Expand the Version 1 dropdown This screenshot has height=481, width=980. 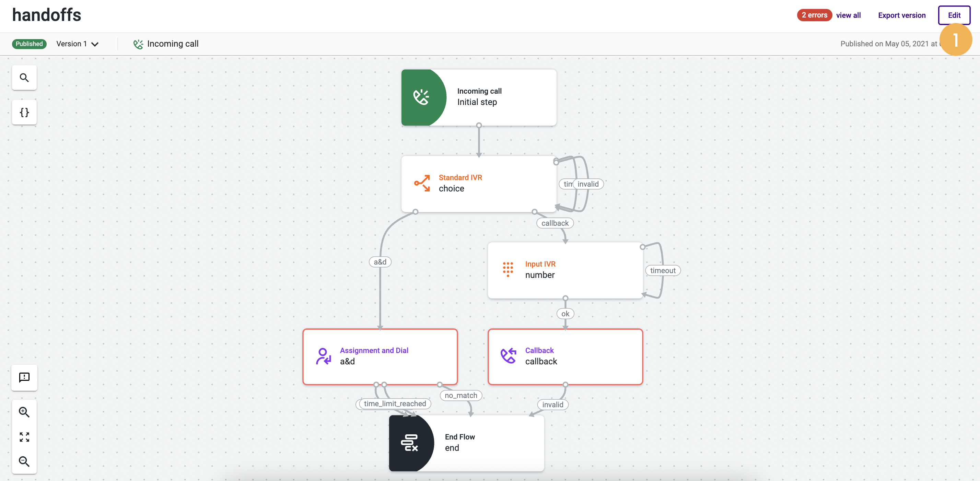click(x=78, y=44)
